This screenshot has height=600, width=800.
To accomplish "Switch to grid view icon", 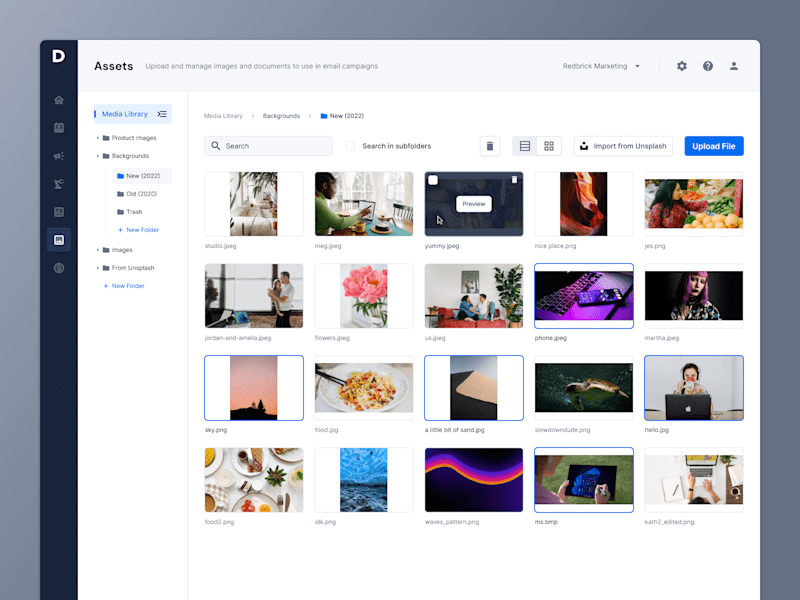I will tap(549, 146).
